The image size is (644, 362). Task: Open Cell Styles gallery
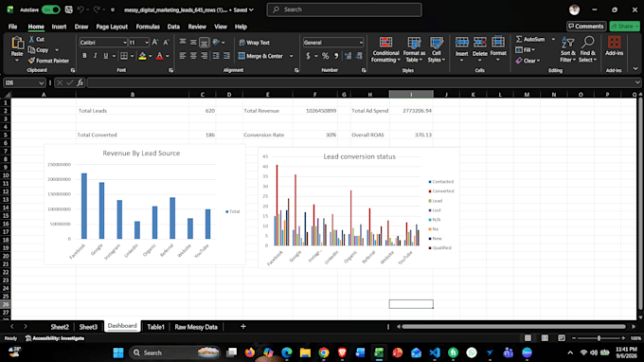437,49
